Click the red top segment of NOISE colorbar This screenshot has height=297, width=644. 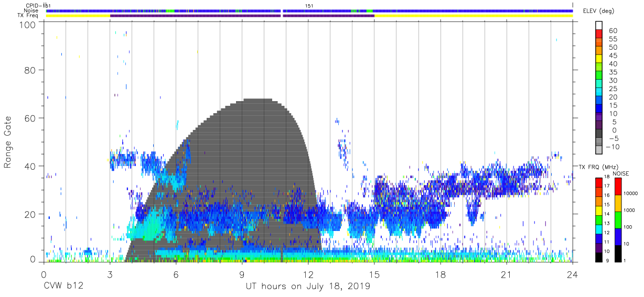click(x=618, y=186)
